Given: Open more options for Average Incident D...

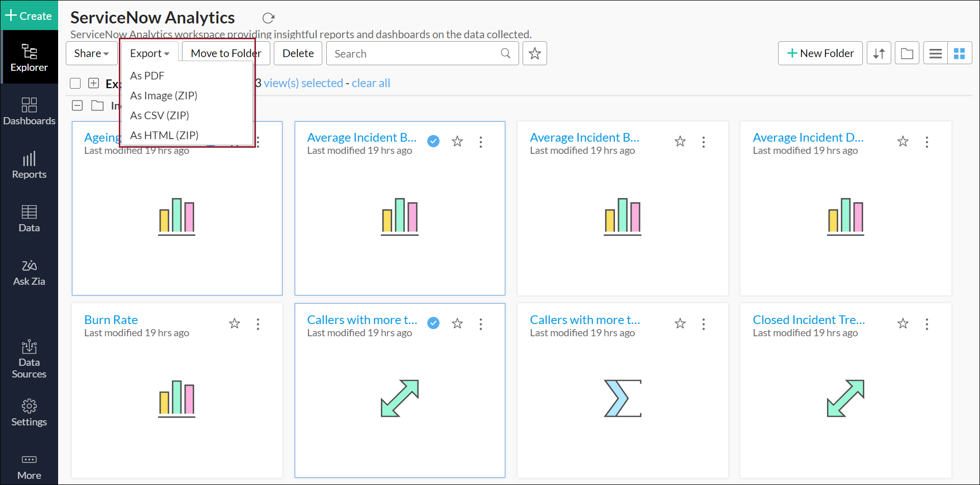Looking at the screenshot, I should point(927,142).
